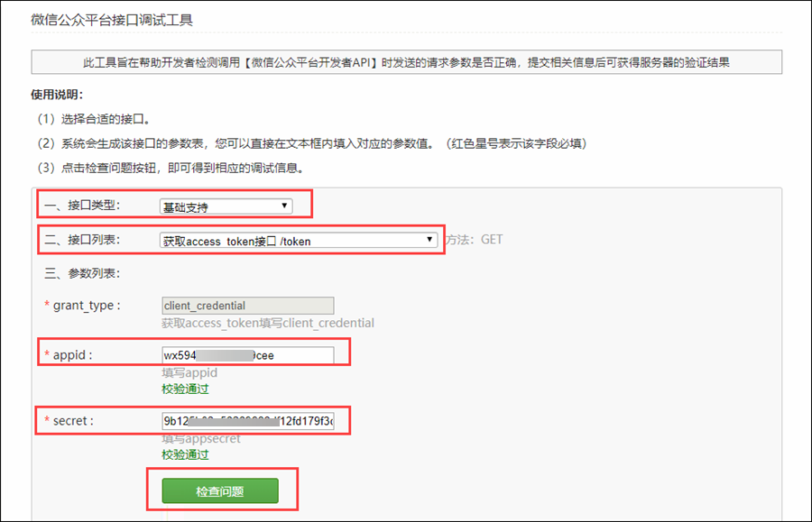Click the 方法: GET text
812x522 pixels.
pos(474,240)
